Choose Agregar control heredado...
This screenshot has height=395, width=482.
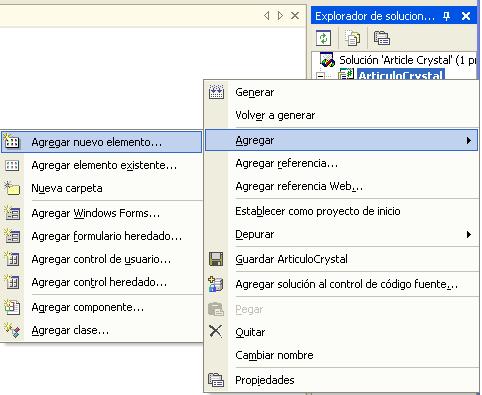(101, 282)
